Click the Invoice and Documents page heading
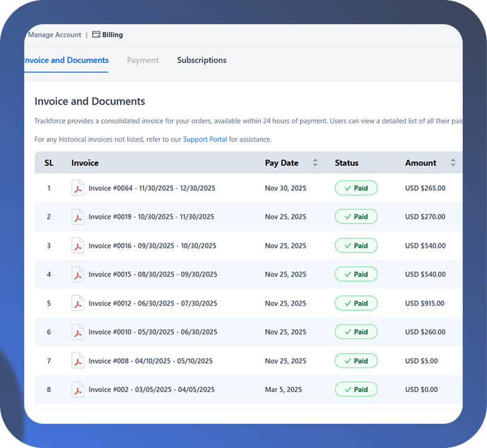 pyautogui.click(x=90, y=101)
